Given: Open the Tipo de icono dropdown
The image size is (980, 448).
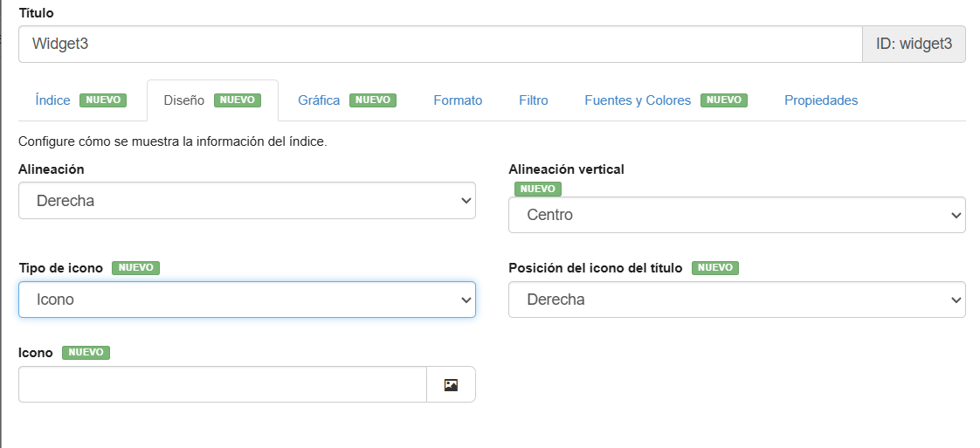Looking at the screenshot, I should click(247, 300).
